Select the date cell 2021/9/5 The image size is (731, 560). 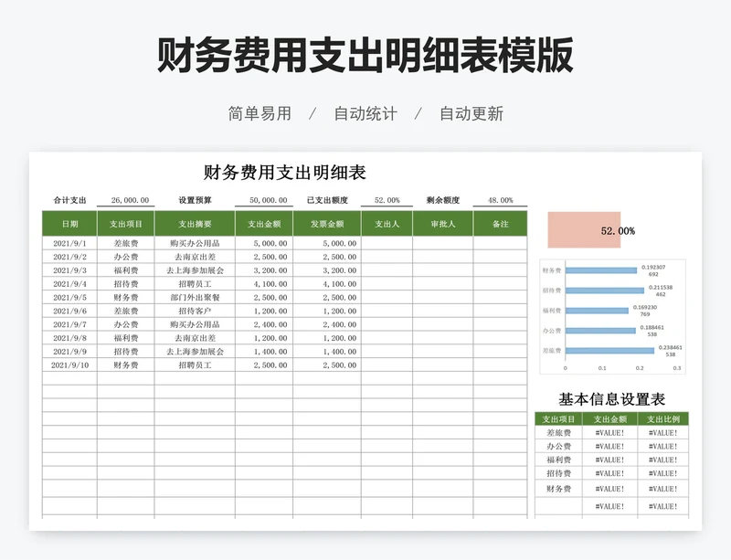click(x=70, y=298)
